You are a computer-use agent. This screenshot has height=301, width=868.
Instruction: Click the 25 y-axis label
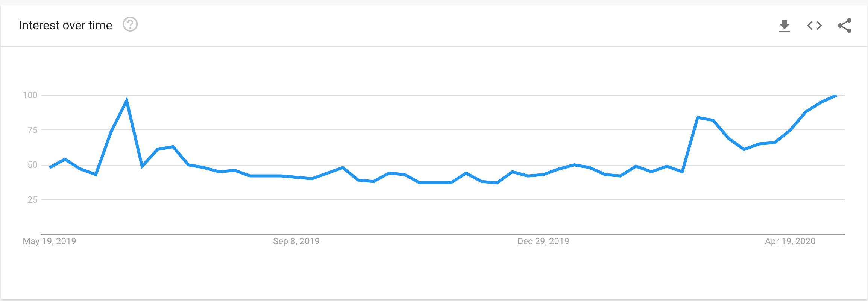pyautogui.click(x=32, y=200)
